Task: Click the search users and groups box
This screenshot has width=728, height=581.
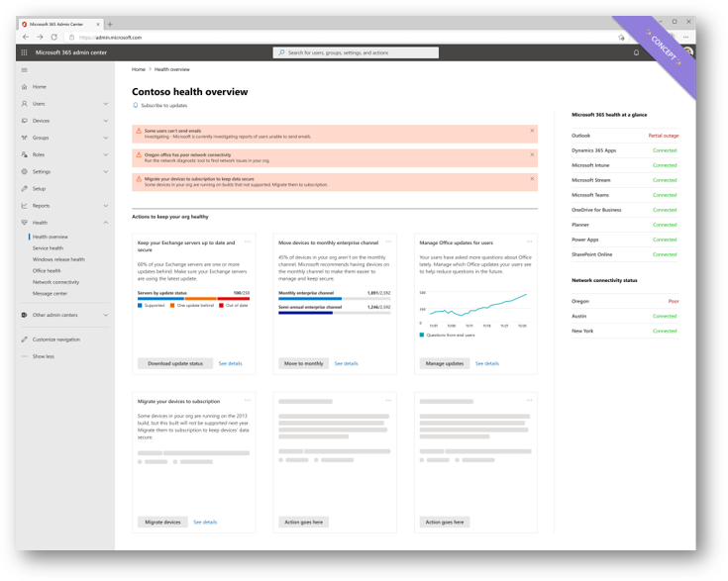Action: click(x=356, y=52)
